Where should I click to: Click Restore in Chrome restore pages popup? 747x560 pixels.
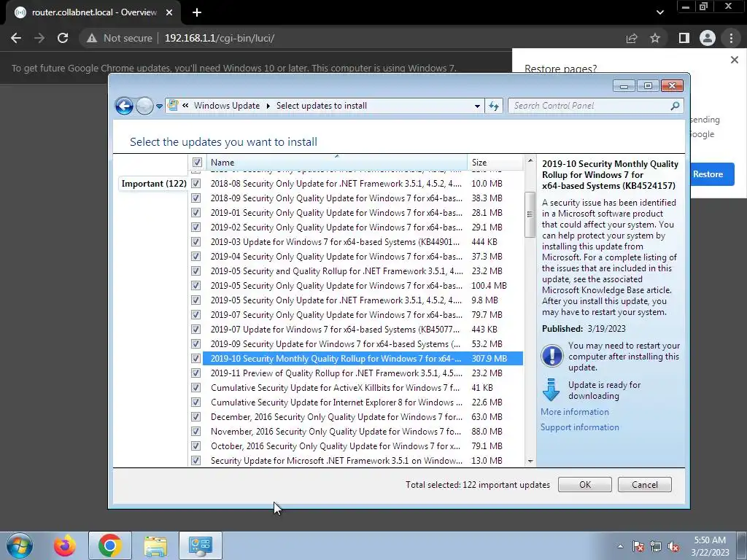pos(712,174)
